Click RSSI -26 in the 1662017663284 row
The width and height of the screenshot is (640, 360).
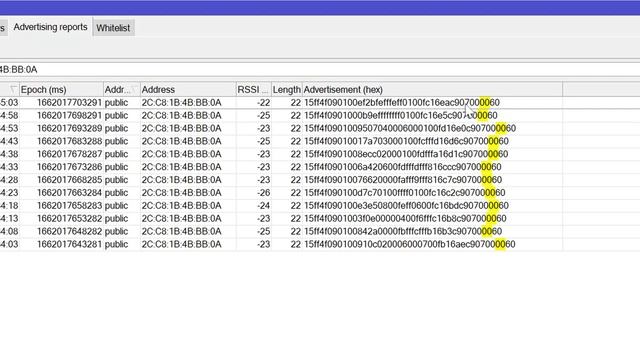264,193
